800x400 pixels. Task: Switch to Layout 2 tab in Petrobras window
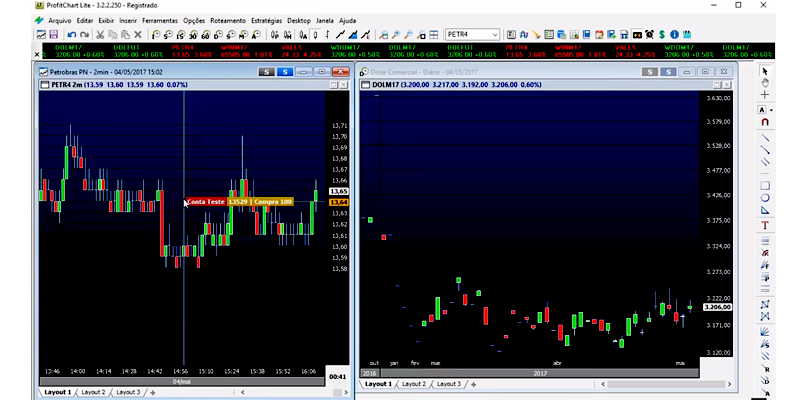93,392
